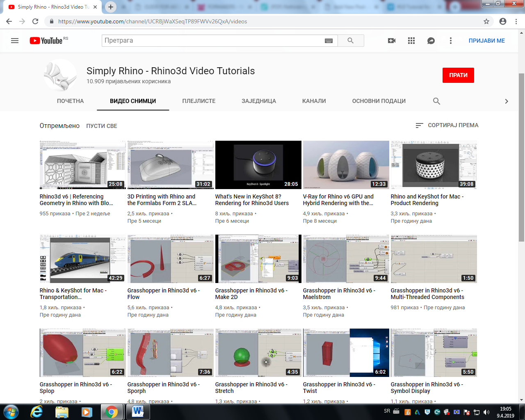Screen dimensions: 525x420
Task: Open the Chrome profile icon
Action: point(503,21)
